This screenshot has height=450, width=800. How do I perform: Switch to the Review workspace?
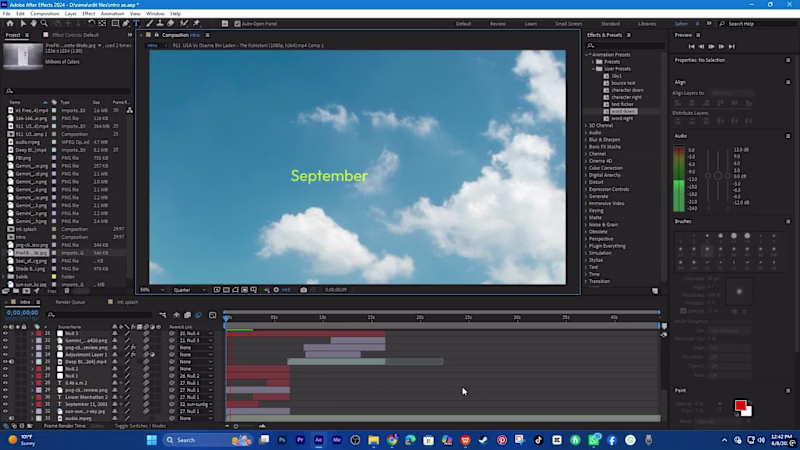498,24
